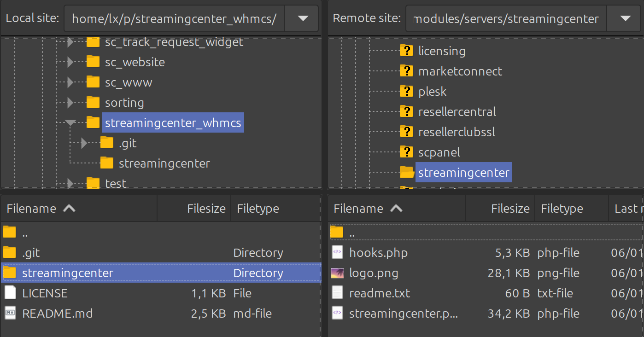Collapse the streamingcenter_whmcs tree node
The height and width of the screenshot is (337, 644).
70,123
